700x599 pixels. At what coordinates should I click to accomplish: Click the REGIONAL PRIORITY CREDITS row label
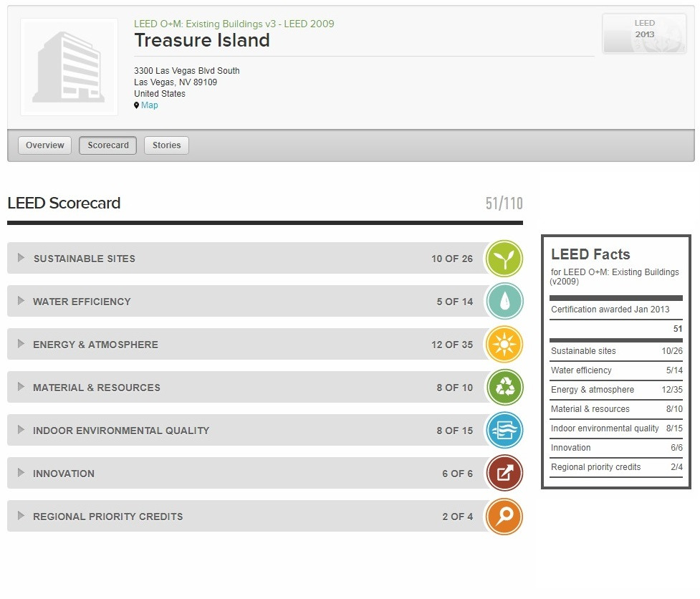pyautogui.click(x=108, y=517)
